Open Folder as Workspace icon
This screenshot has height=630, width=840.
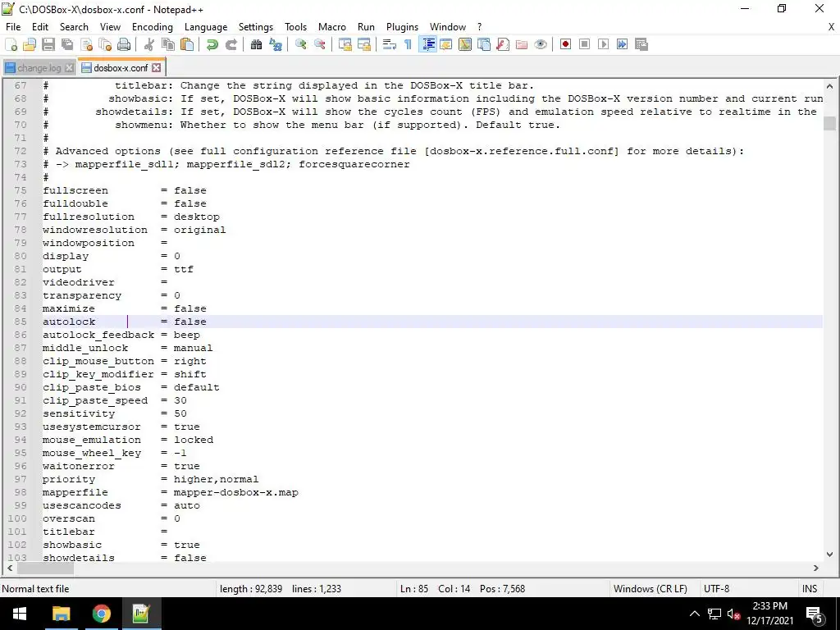521,44
